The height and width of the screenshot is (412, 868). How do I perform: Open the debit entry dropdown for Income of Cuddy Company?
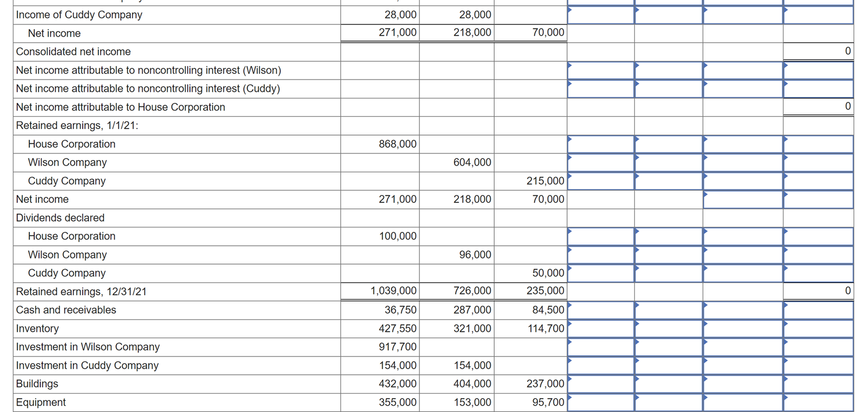[x=600, y=14]
